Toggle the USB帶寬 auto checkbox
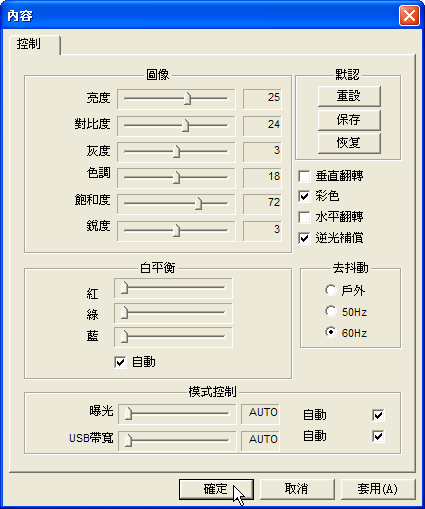Image resolution: width=425 pixels, height=509 pixels. (378, 436)
